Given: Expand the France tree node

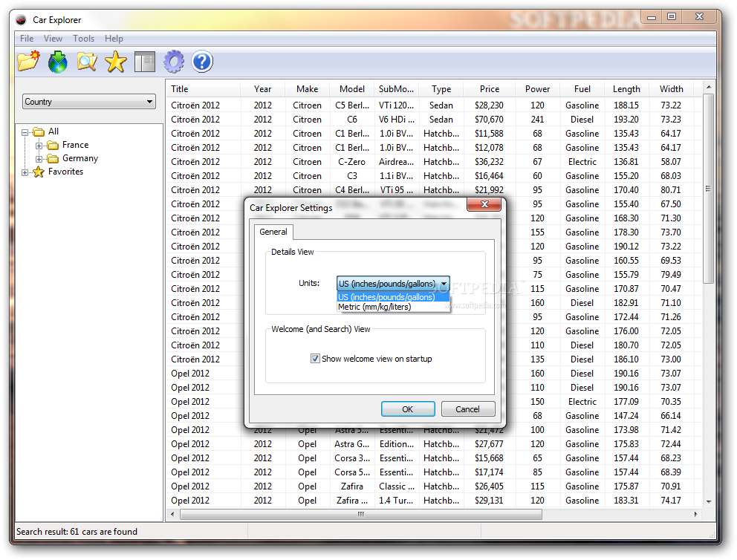Looking at the screenshot, I should 39,146.
